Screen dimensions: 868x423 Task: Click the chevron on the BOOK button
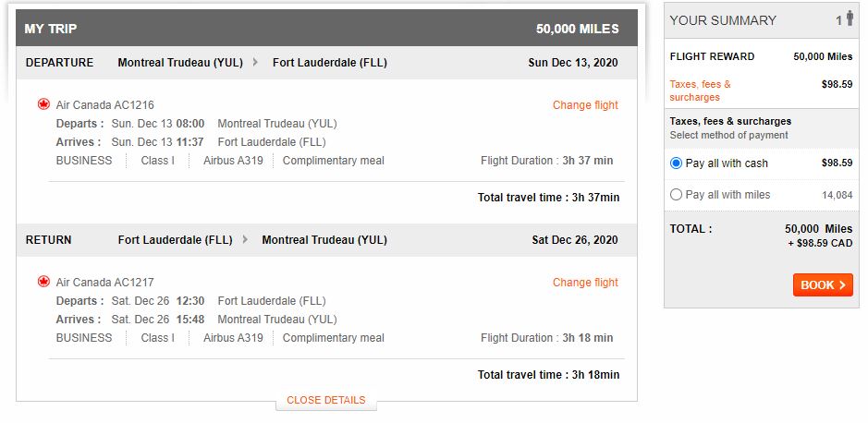click(x=842, y=285)
